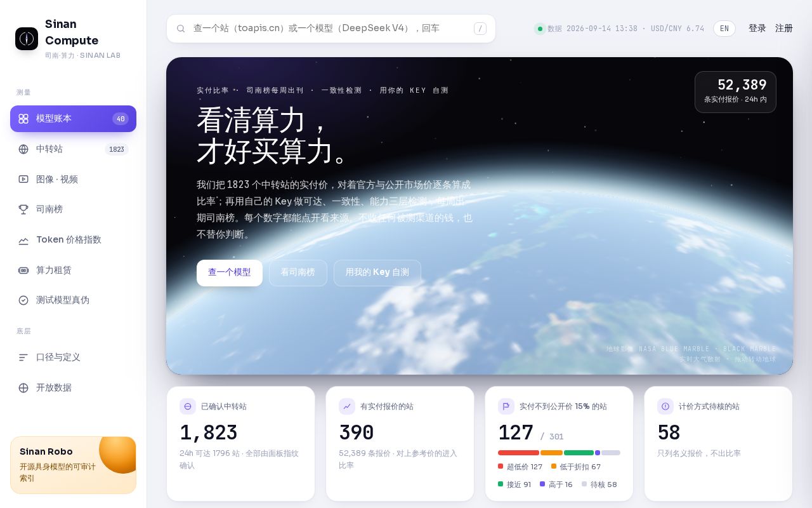Click the 390 stations figure
812x508 pixels.
click(x=357, y=433)
